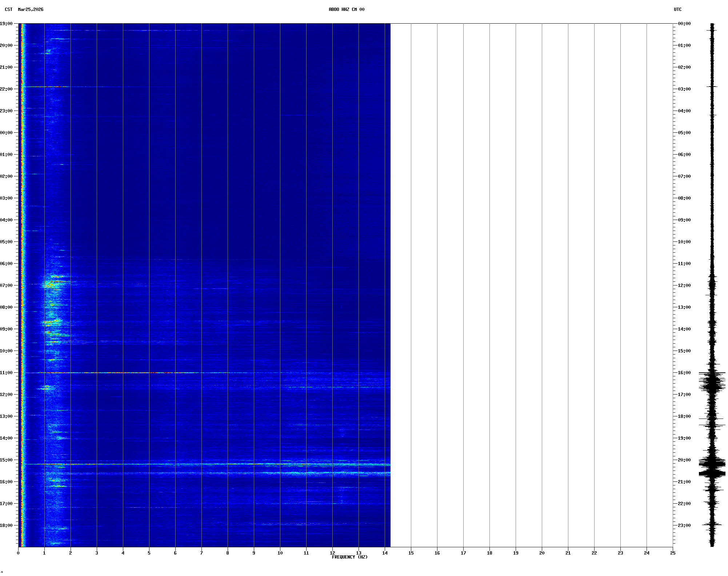The image size is (728, 576).
Task: Click the 11:00 CST time marker
Action: tap(7, 373)
